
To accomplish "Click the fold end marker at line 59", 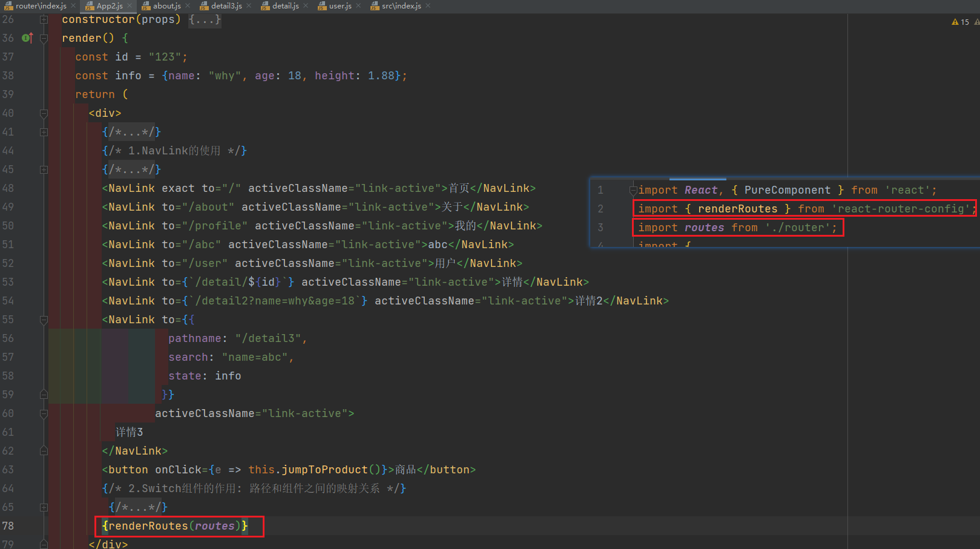I will 44,395.
